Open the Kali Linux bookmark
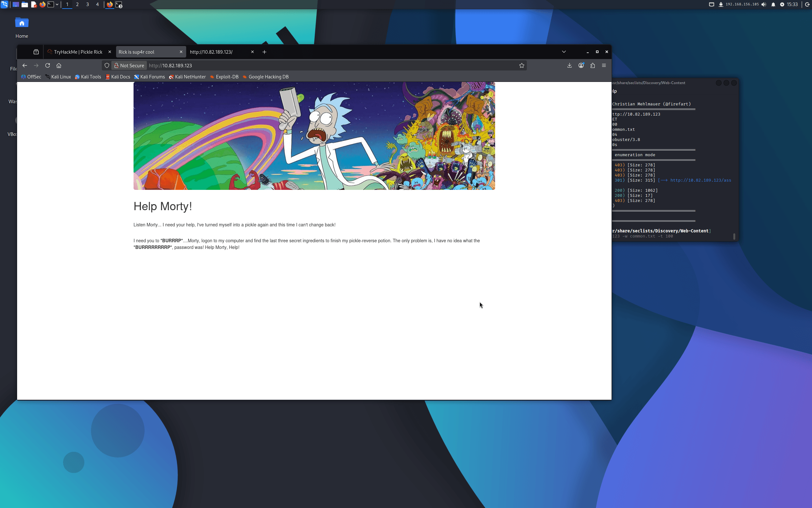Image resolution: width=812 pixels, height=508 pixels. pyautogui.click(x=58, y=77)
